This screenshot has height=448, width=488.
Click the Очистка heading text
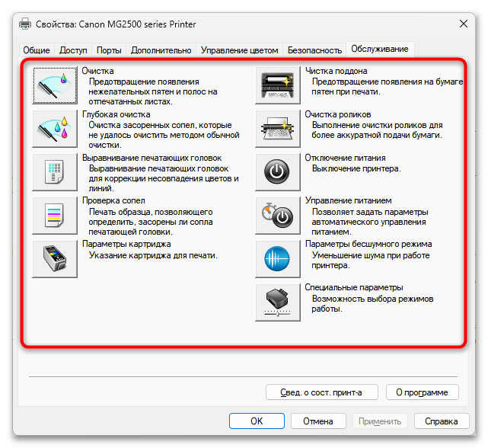tap(97, 71)
